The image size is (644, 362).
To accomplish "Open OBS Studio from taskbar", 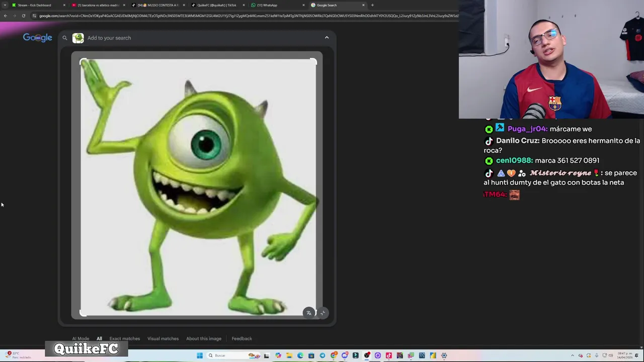I will point(367,355).
